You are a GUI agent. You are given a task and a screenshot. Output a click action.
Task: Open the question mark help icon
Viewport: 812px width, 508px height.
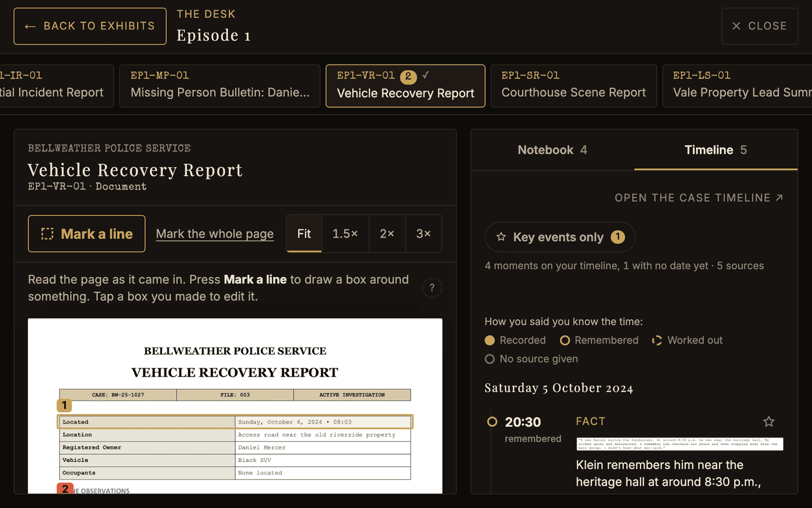432,288
